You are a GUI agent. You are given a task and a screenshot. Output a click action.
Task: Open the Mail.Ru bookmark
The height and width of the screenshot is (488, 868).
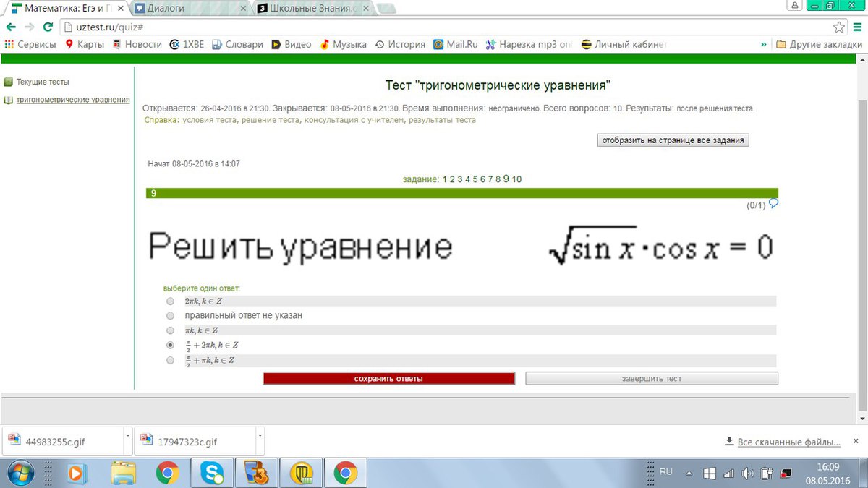[x=456, y=44]
